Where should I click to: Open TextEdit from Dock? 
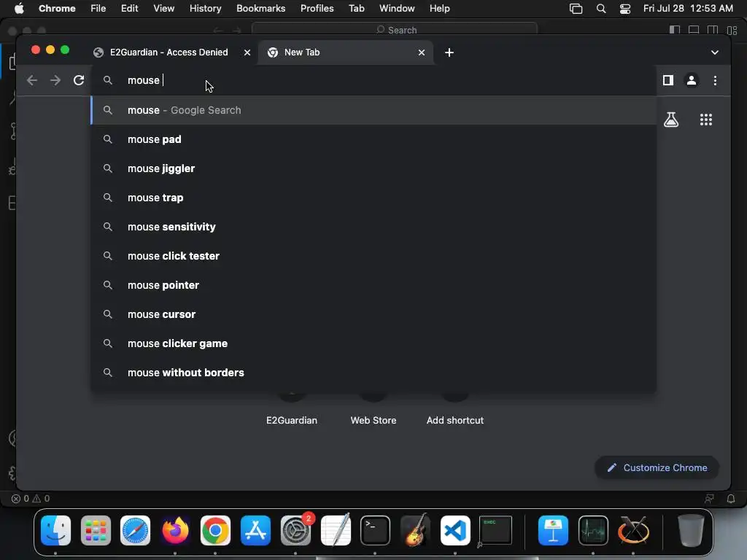[336, 529]
